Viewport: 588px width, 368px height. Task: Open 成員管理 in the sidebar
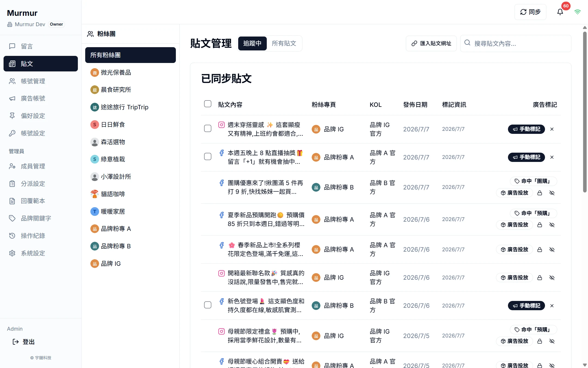(41, 166)
